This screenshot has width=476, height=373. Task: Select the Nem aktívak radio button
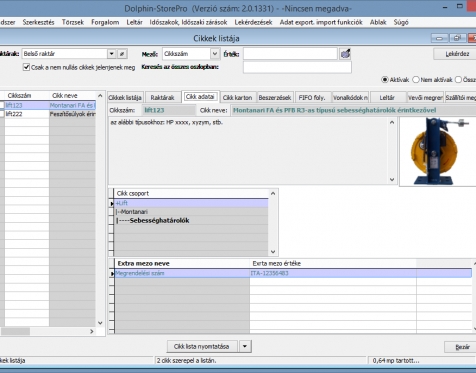click(416, 80)
